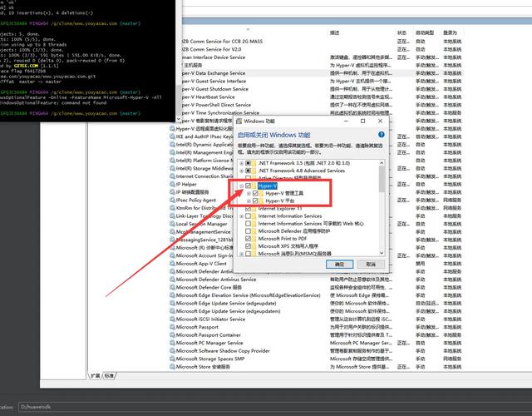Minimize the Windows 功能 dialog
Viewport: 532px width, 416px height.
tap(346, 121)
